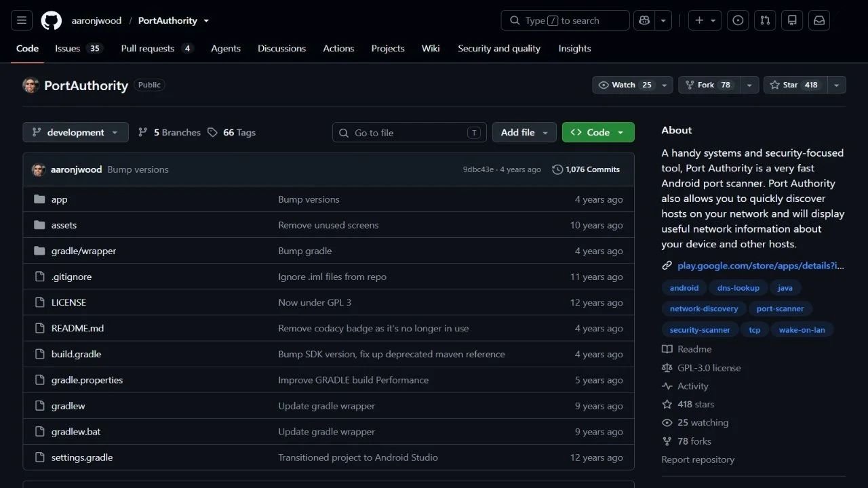Open the gradle.properties file name
This screenshot has width=868, height=488.
pos(87,380)
